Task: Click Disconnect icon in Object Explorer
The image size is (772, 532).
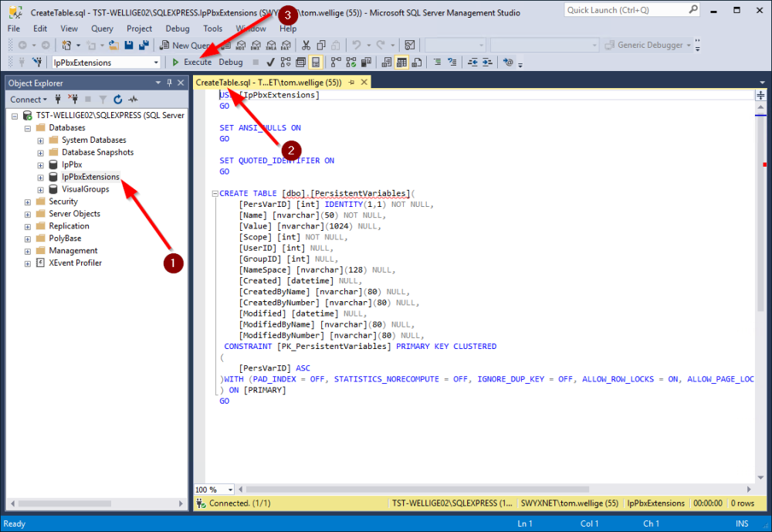Action: pos(73,100)
